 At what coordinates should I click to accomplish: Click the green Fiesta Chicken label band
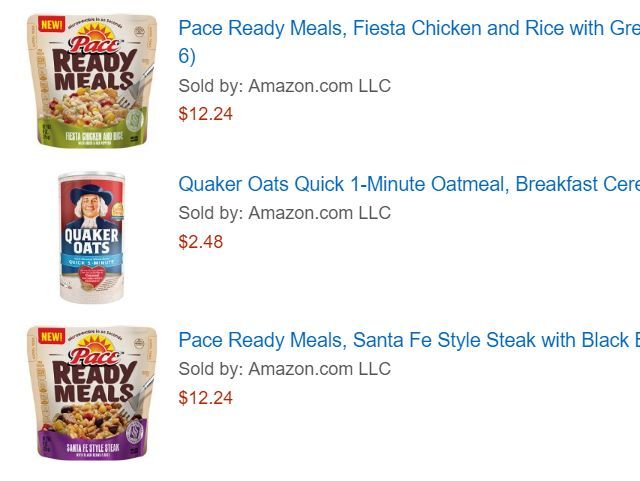coord(85,133)
